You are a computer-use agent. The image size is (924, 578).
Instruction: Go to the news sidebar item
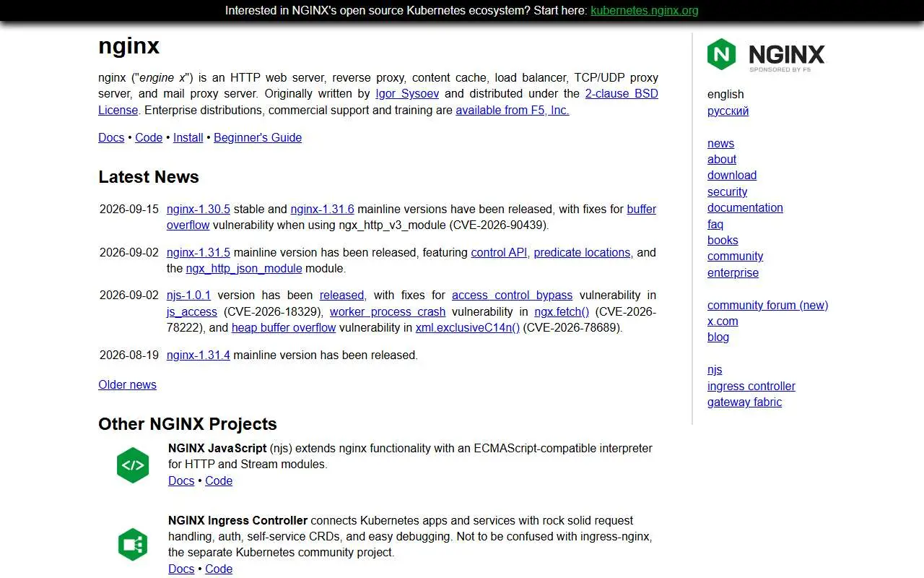(x=720, y=144)
